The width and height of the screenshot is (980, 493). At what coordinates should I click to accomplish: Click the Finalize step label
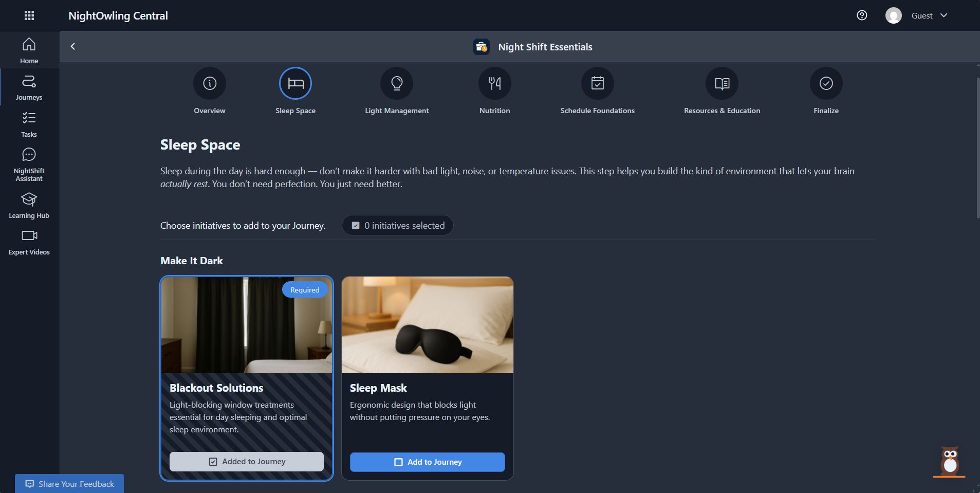[x=826, y=111]
